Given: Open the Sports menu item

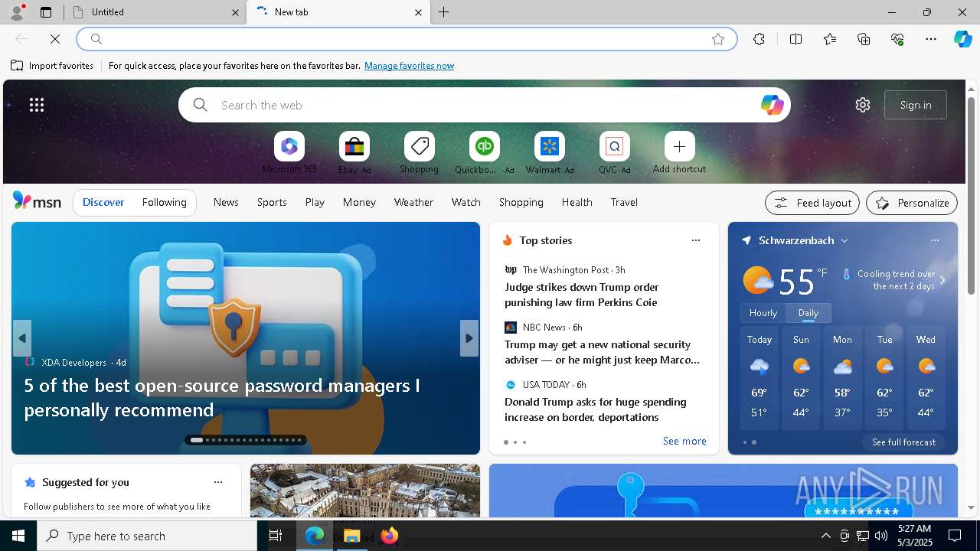Looking at the screenshot, I should click(x=272, y=202).
